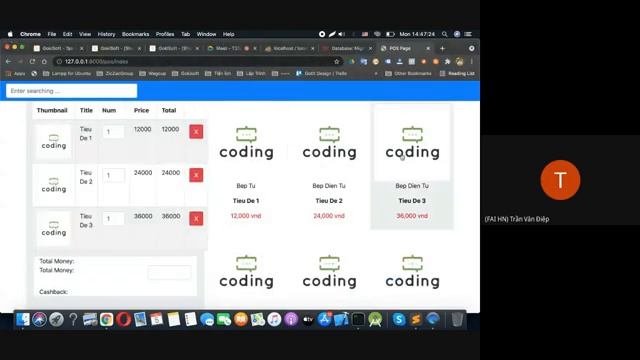Click the Tieu De 1 cart thumbnail
Image resolution: width=640 pixels, height=360 pixels.
click(x=53, y=142)
